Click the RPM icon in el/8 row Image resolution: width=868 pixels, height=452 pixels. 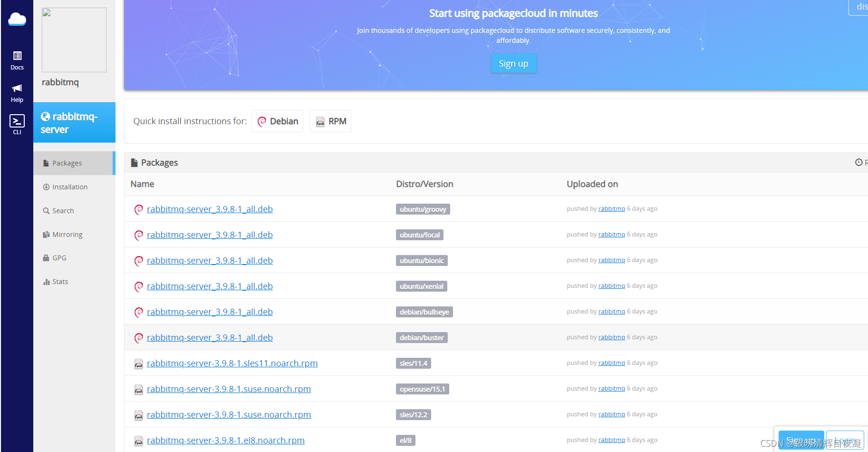[x=139, y=441]
